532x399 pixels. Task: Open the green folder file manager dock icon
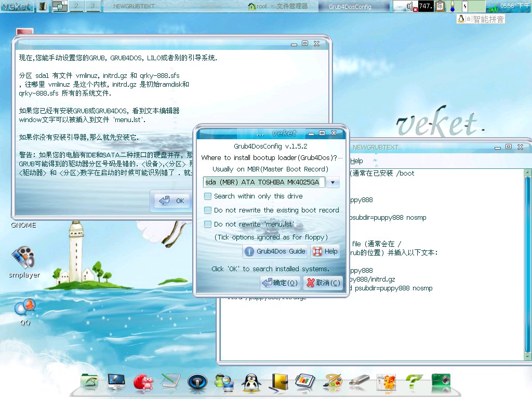pos(89,381)
